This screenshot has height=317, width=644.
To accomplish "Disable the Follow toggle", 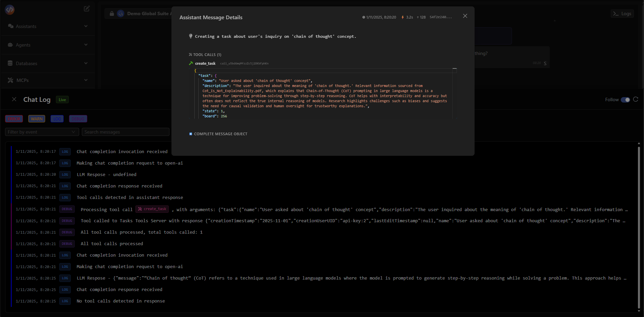I will (x=626, y=99).
